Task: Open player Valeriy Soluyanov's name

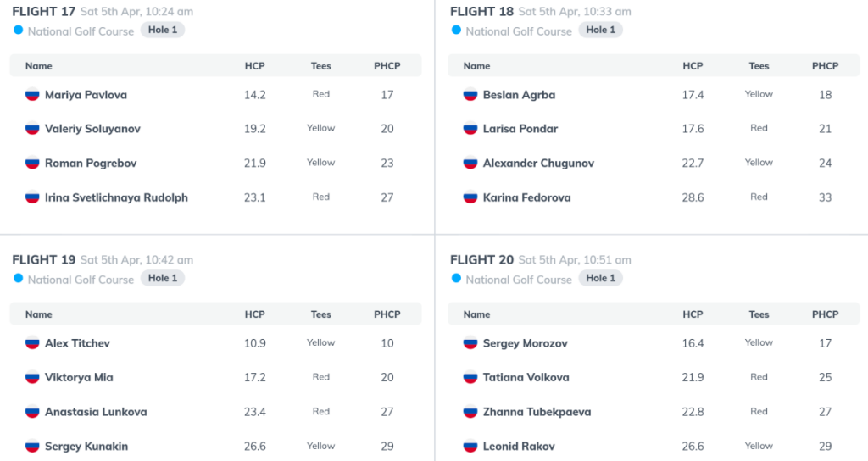Action: click(x=92, y=129)
